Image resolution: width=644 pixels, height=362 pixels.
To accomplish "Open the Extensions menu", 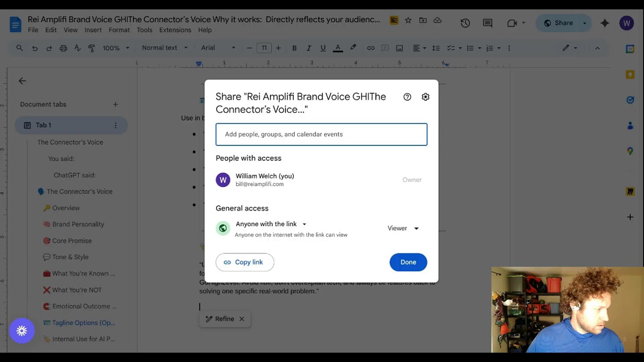I will 175,30.
